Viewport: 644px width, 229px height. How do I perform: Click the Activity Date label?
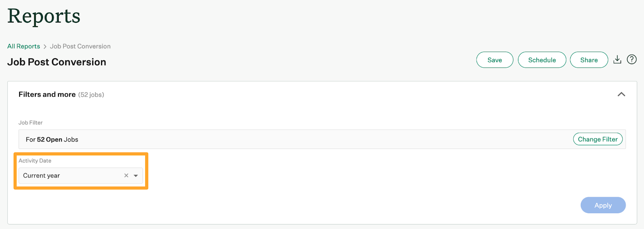tap(35, 161)
